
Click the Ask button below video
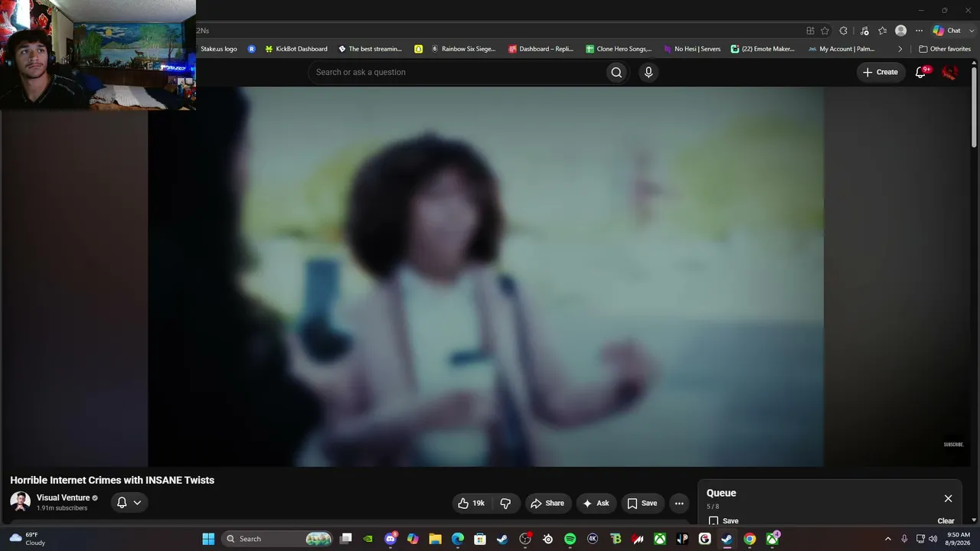(596, 503)
